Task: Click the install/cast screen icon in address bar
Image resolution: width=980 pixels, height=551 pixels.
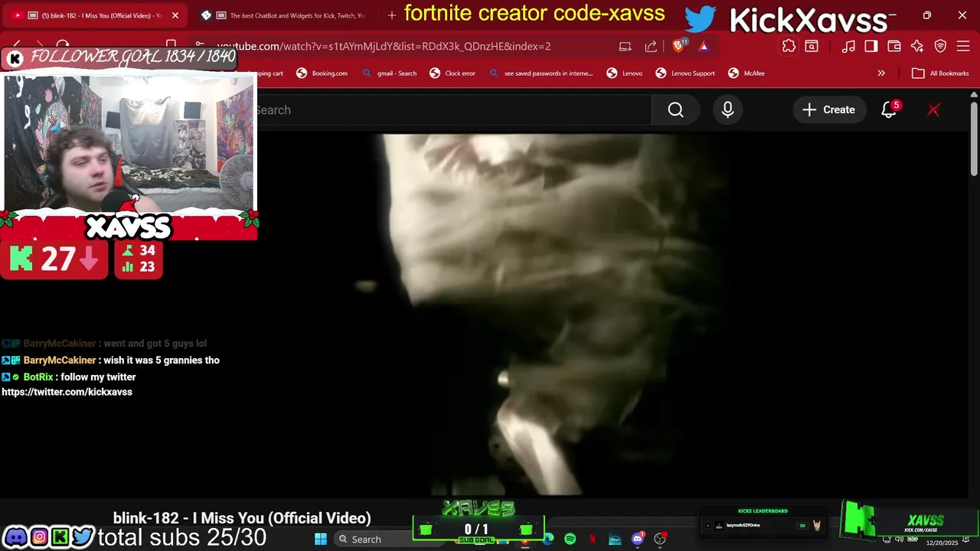Action: coord(626,46)
